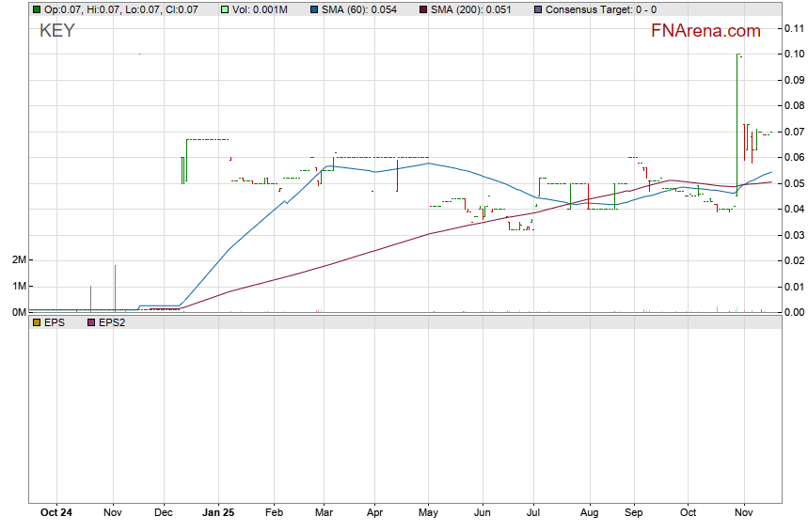
Task: Click the May label on time axis
Action: [x=427, y=513]
